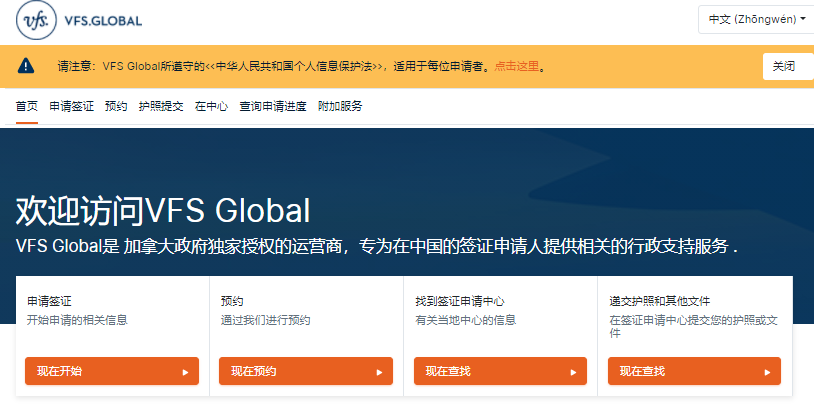Click the 找到签证申请中心 card heading
The width and height of the screenshot is (814, 404).
pyautogui.click(x=460, y=301)
